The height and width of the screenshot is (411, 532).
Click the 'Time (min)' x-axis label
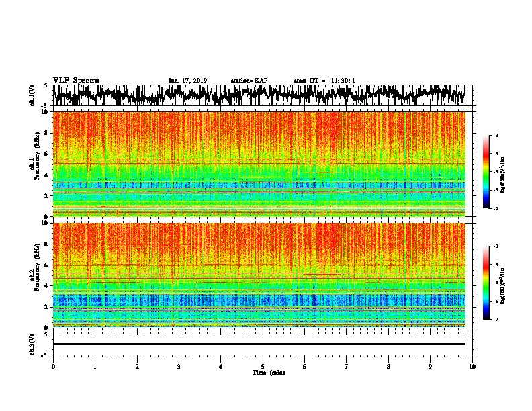(269, 373)
